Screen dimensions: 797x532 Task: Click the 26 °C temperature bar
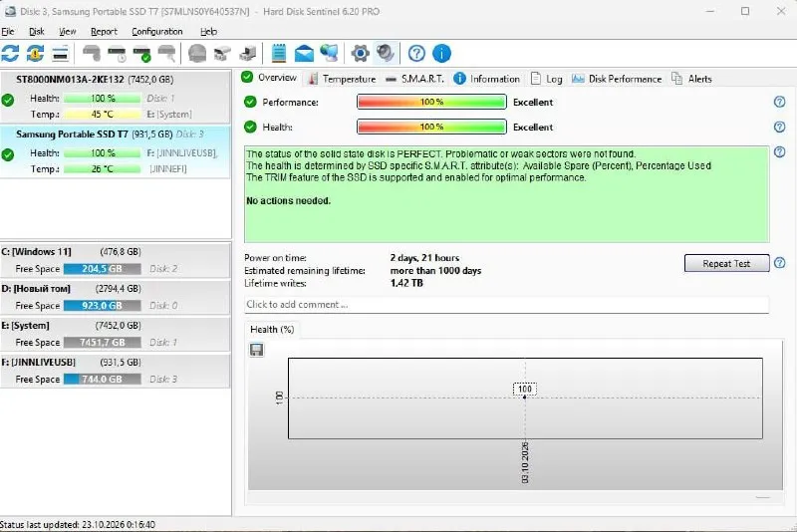(103, 168)
